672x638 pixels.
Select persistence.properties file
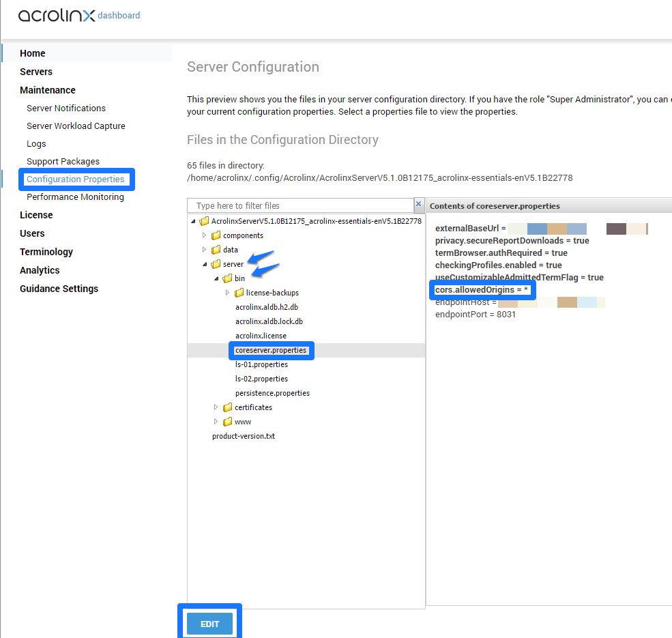click(272, 393)
